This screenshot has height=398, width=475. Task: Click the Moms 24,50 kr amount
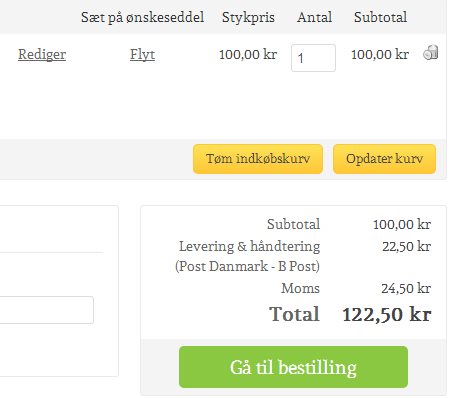[x=406, y=288]
